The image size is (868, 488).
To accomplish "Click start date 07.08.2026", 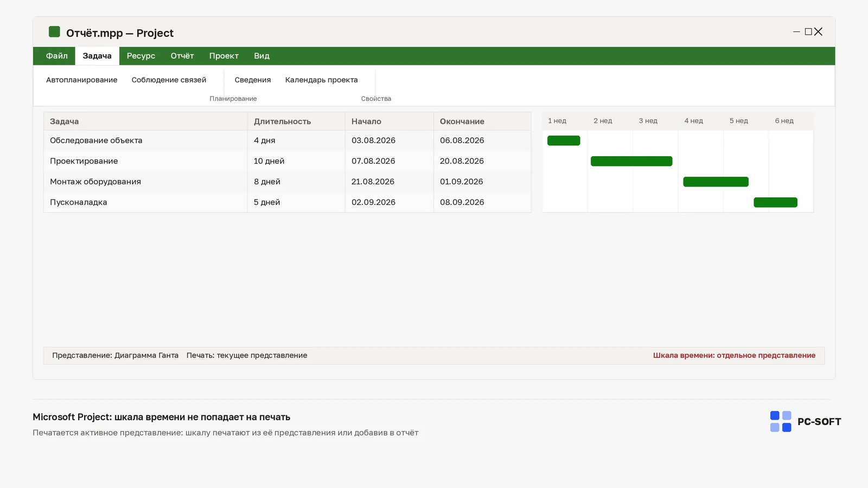I will [x=390, y=161].
